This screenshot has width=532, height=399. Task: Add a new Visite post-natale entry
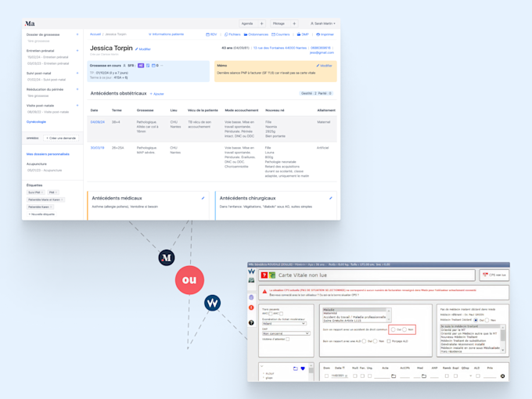pyautogui.click(x=77, y=106)
